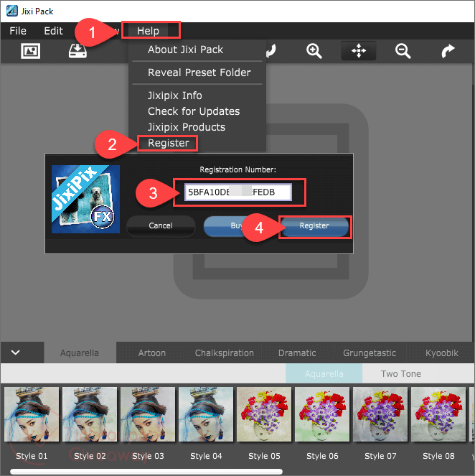Choose Check for Updates menu item
The image size is (475, 476).
click(194, 111)
